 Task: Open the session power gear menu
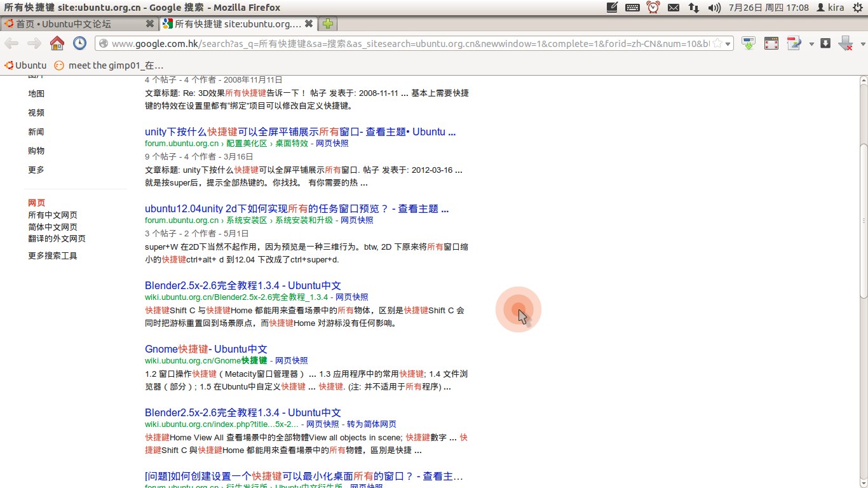(x=857, y=8)
